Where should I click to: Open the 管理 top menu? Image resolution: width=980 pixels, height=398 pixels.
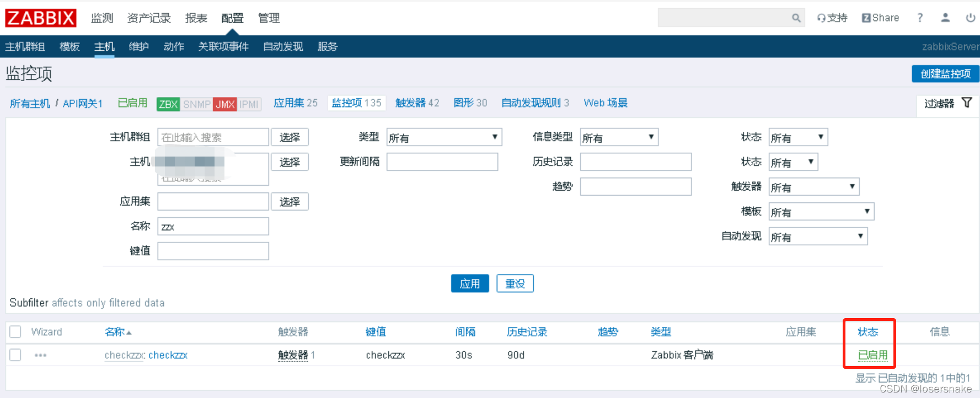269,18
